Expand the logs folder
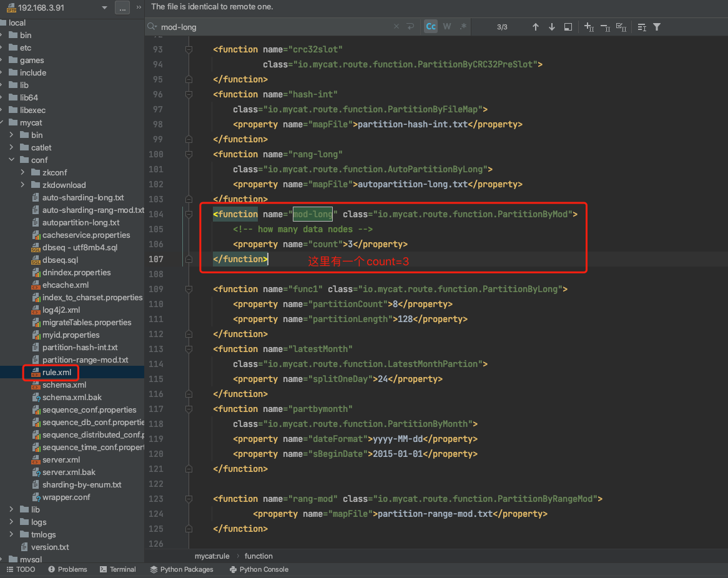 coord(11,522)
